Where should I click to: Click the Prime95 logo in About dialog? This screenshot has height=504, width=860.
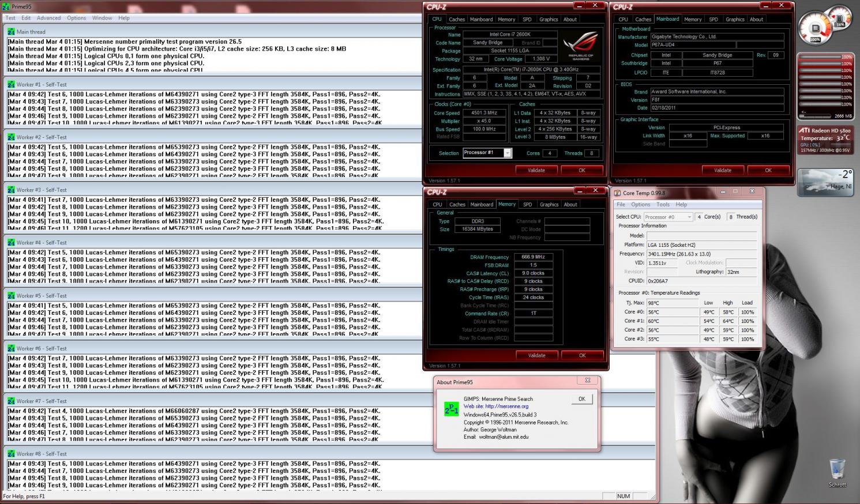point(451,409)
